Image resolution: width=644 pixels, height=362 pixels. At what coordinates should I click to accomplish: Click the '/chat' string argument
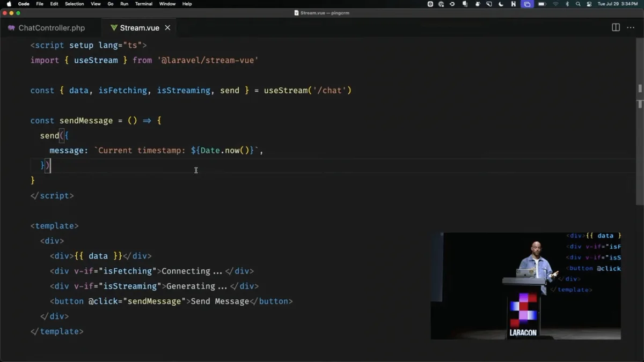pos(330,90)
